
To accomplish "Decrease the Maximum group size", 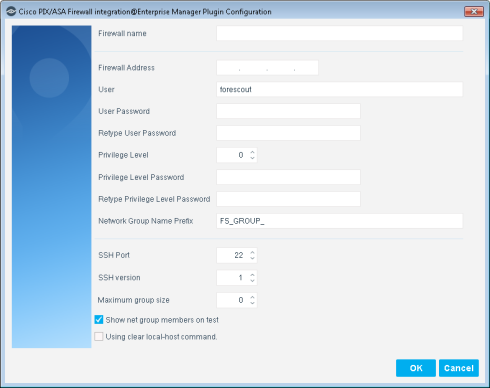I will click(252, 303).
